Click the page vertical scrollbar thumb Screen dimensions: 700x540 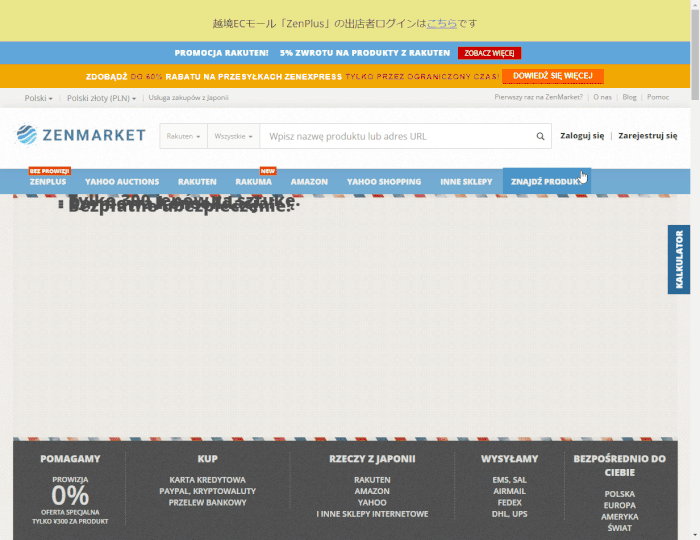tap(695, 54)
